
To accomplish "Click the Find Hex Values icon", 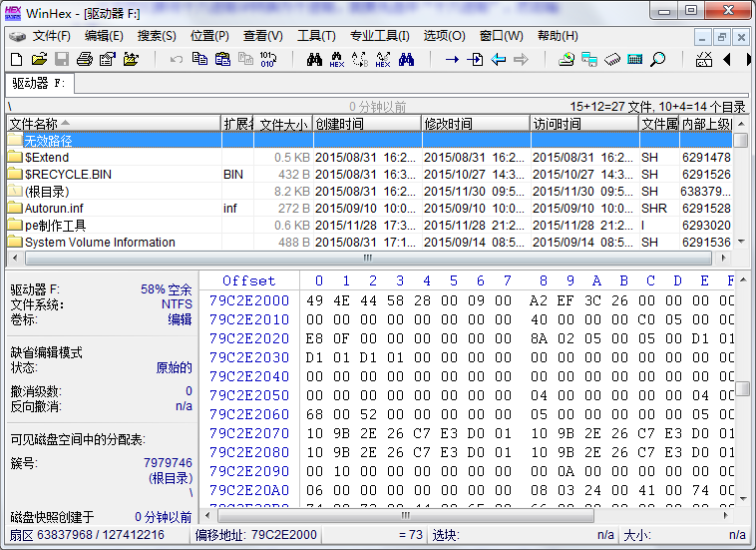I will 336,60.
